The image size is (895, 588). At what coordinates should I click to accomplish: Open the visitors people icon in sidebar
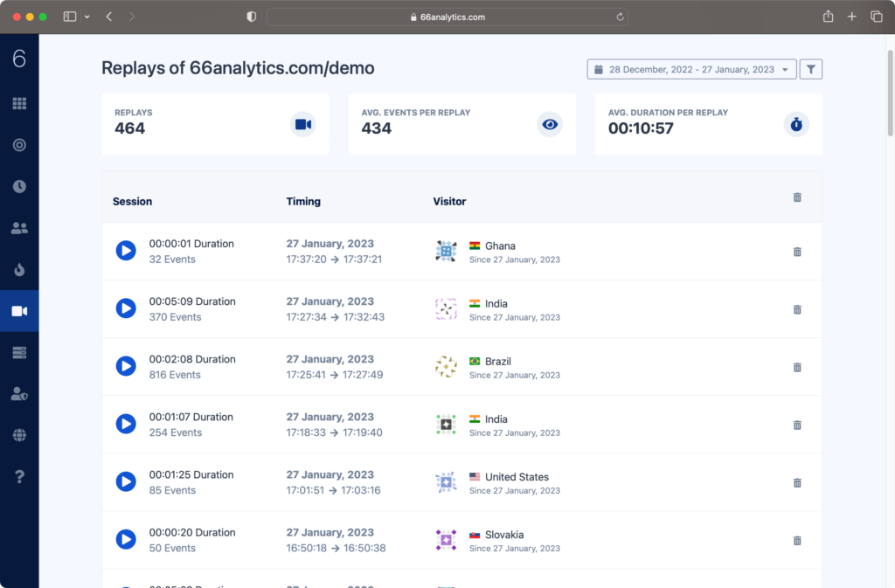[x=19, y=228]
